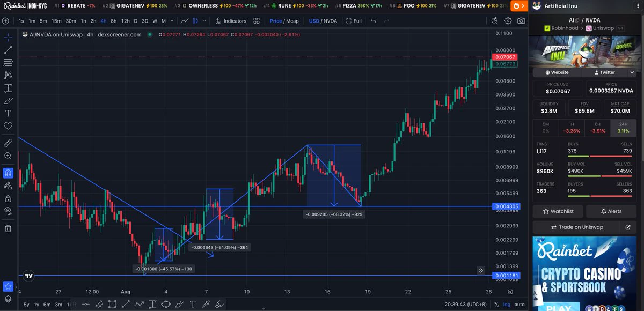Screen dimensions: 644x311
Task: Toggle magnet mode on
Action: click(8, 173)
